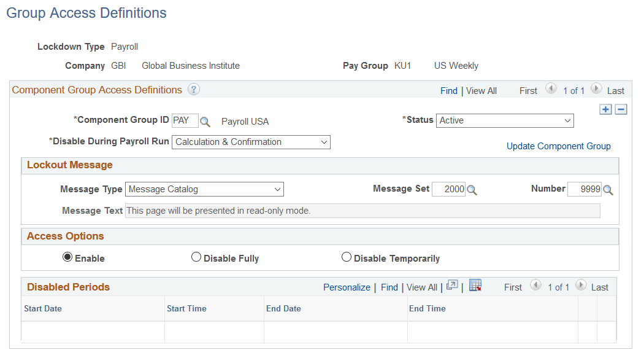Open the Message Set lookup

(471, 189)
